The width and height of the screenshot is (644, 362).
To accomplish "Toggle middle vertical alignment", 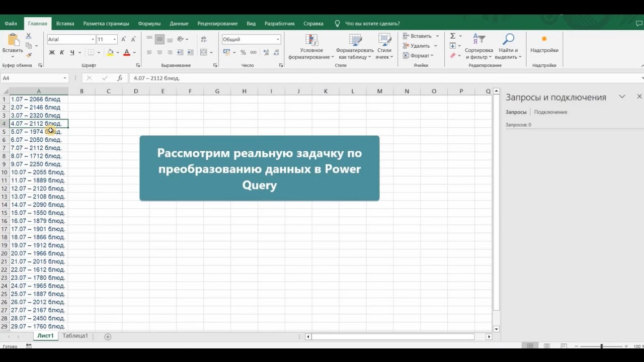I will tap(159, 39).
